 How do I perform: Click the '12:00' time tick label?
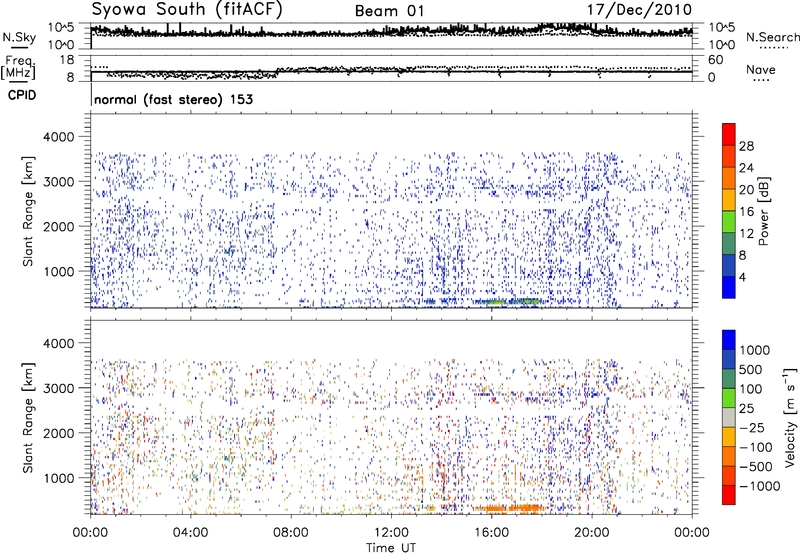tap(391, 533)
